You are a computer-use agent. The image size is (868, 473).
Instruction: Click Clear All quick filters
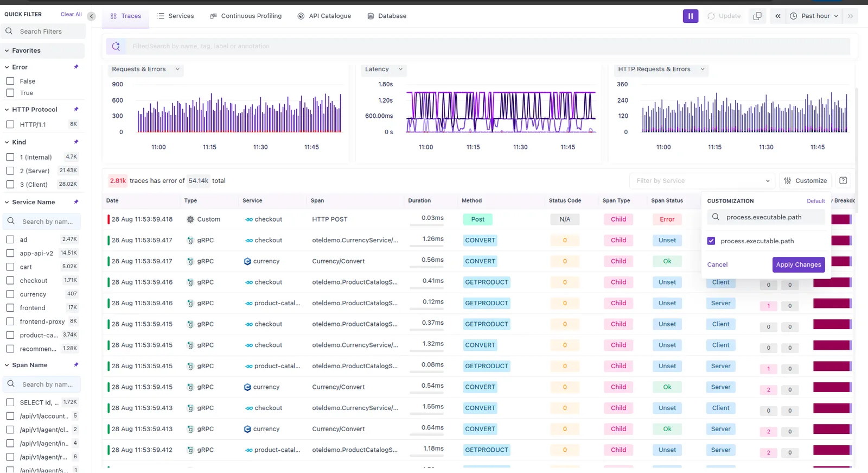coord(71,14)
